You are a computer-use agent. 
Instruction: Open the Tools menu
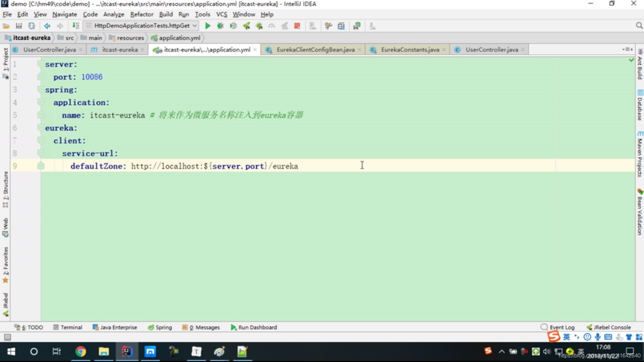(202, 14)
